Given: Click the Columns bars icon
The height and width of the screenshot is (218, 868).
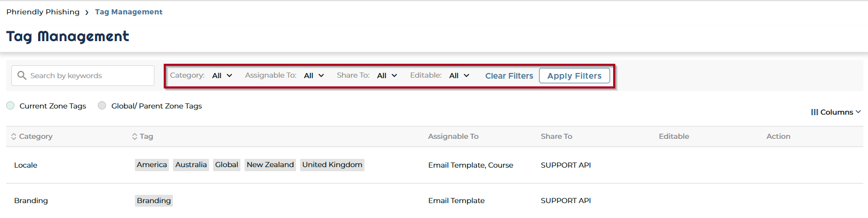Looking at the screenshot, I should point(814,112).
